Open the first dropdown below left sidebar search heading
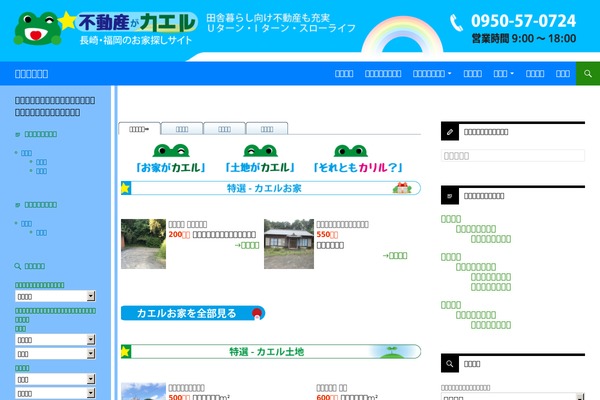The height and width of the screenshot is (400, 600). (x=55, y=296)
